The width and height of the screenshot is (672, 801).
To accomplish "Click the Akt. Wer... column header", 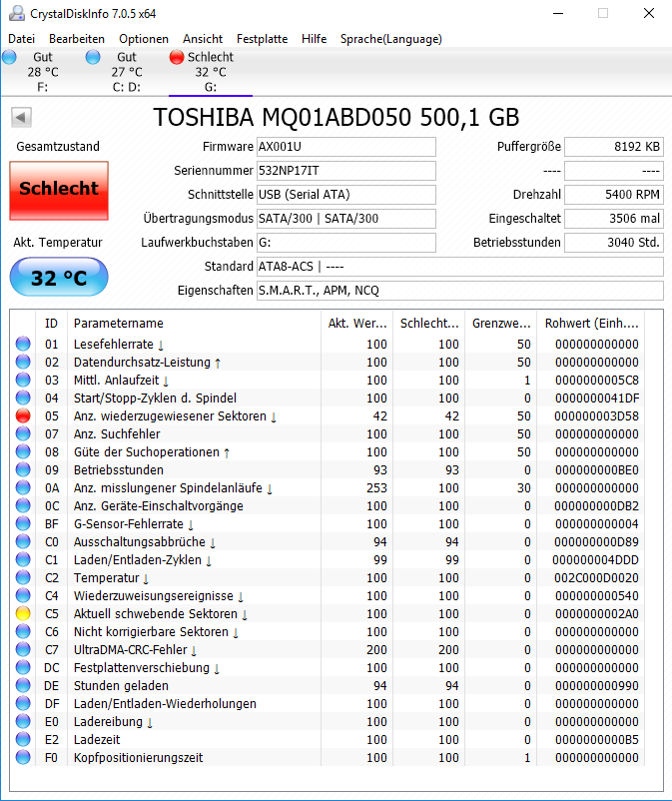I will click(x=356, y=324).
